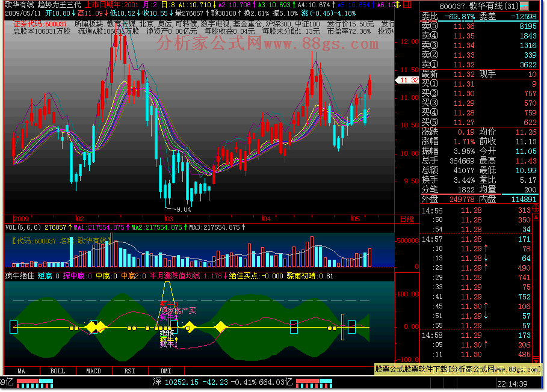Switch to the BOLL indicator tab
This screenshot has width=547, height=392.
[x=58, y=371]
